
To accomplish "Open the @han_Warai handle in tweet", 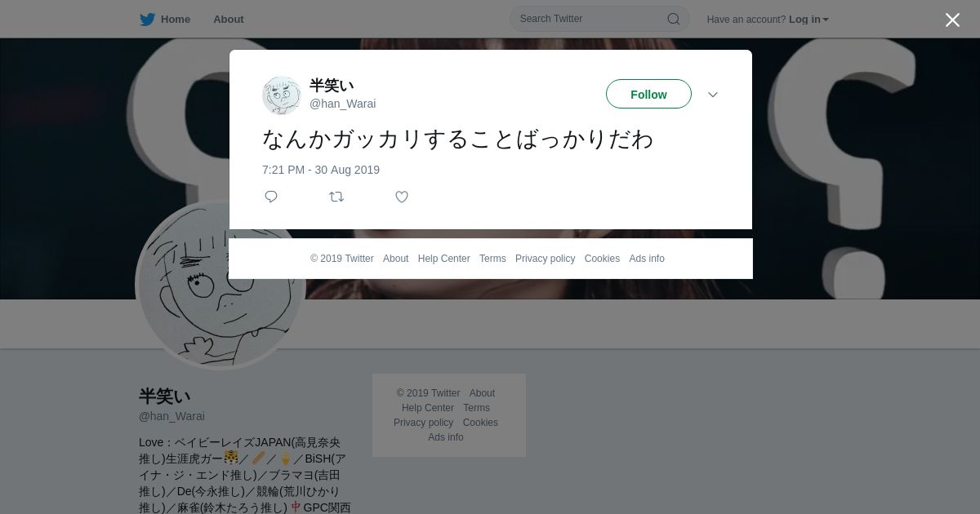I will point(343,104).
